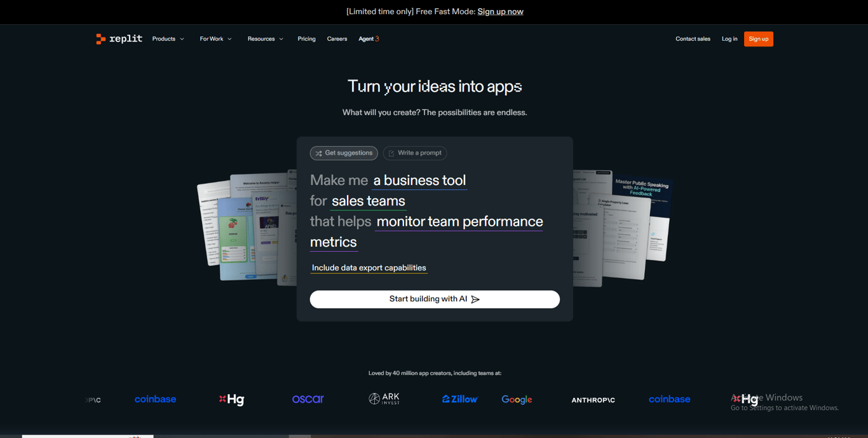Click the left app preview thumbnails

tap(248, 228)
